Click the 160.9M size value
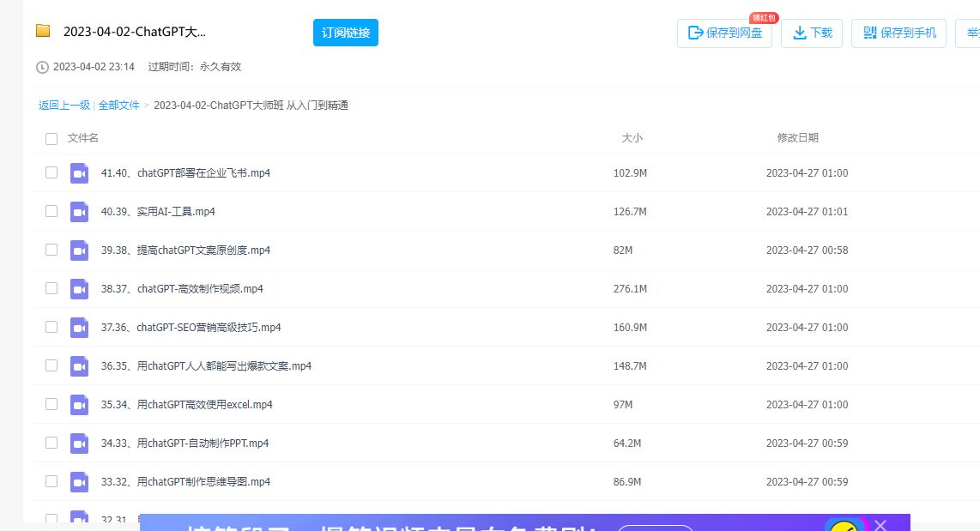Viewport: 980px width, 531px height. 630,328
